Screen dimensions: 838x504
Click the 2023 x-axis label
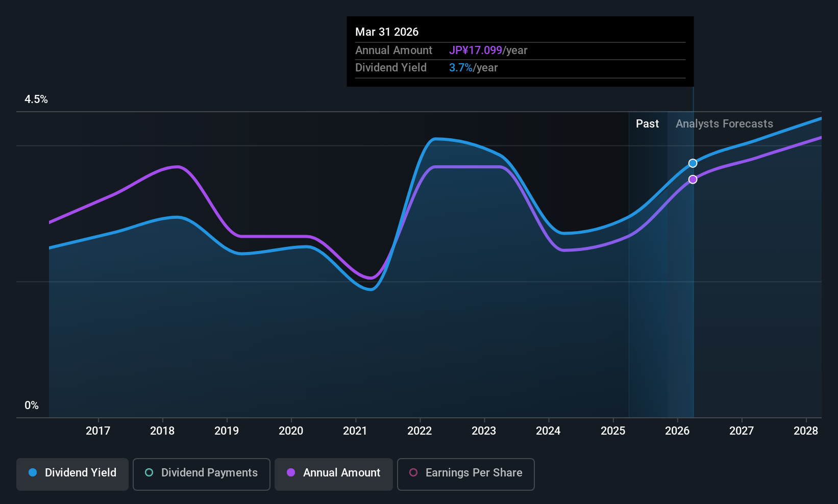(x=484, y=431)
